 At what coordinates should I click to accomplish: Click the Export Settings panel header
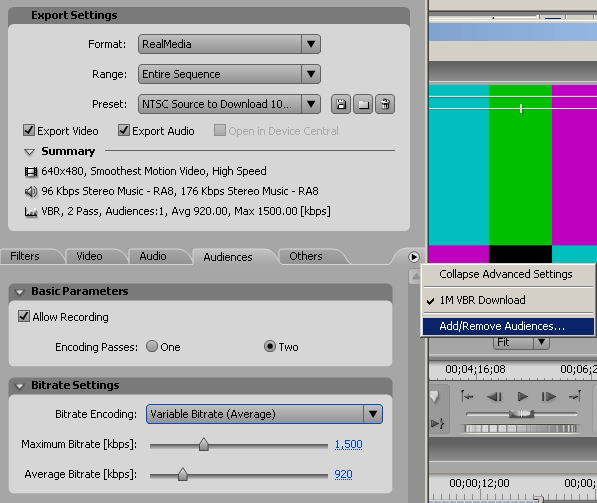click(x=209, y=16)
